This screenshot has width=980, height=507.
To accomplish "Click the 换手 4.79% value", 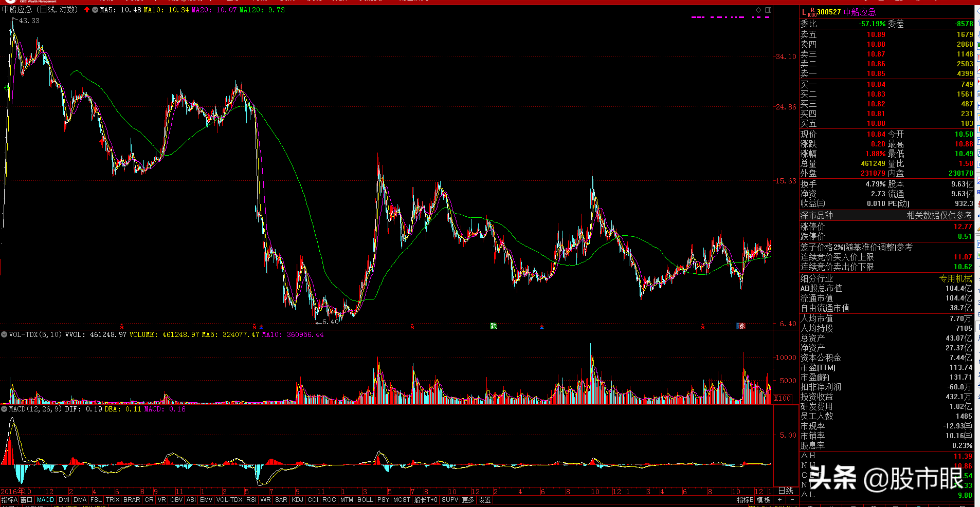I will (x=876, y=184).
